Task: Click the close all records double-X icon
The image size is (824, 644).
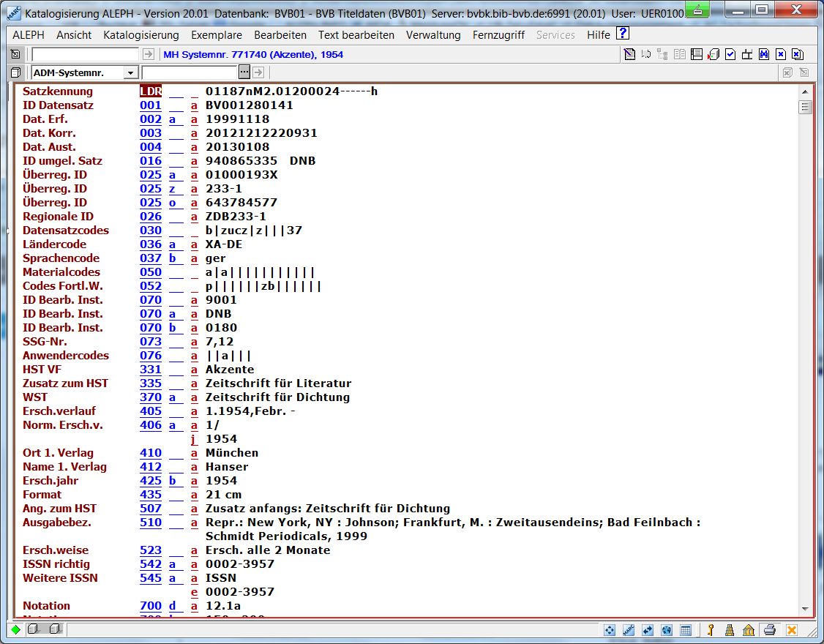Action: pos(797,54)
